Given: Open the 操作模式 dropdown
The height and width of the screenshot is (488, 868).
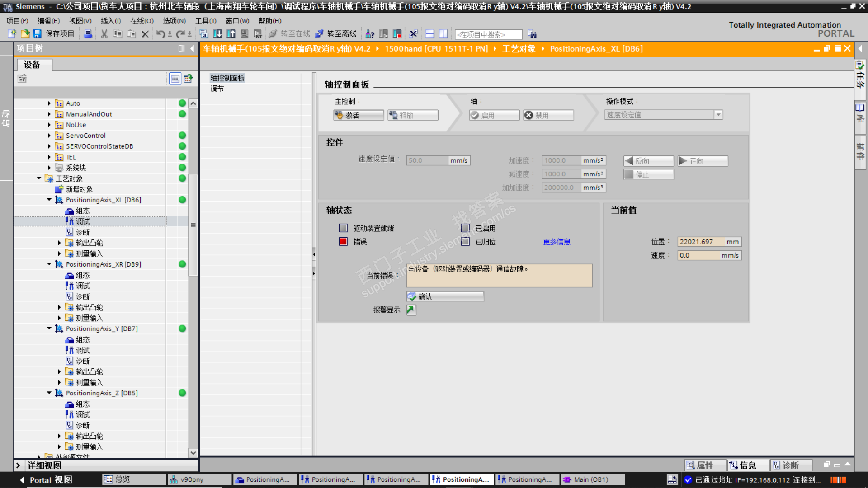Looking at the screenshot, I should [x=718, y=115].
